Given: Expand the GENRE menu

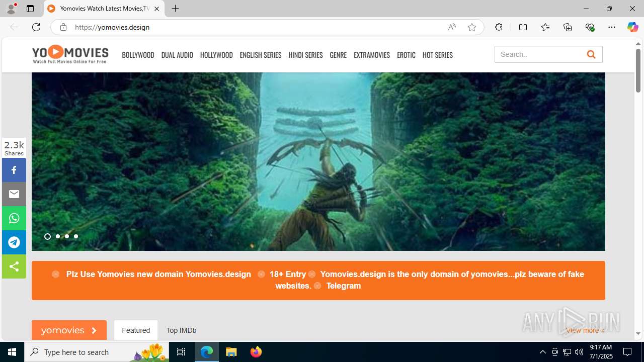Looking at the screenshot, I should click(x=338, y=55).
